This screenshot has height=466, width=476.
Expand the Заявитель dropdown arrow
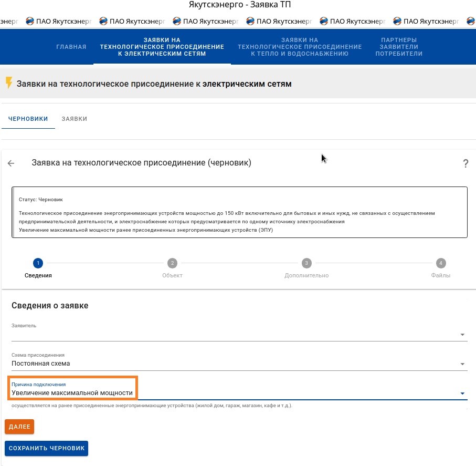click(x=462, y=335)
